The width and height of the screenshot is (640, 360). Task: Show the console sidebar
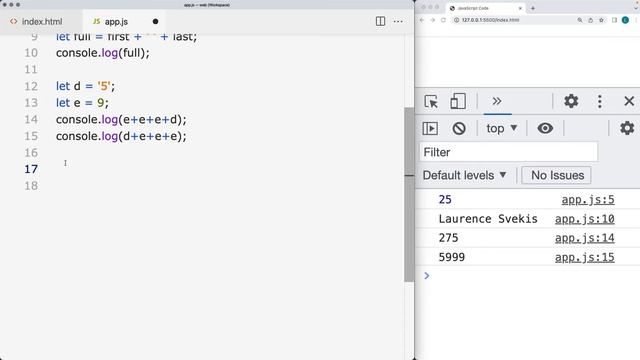(430, 129)
